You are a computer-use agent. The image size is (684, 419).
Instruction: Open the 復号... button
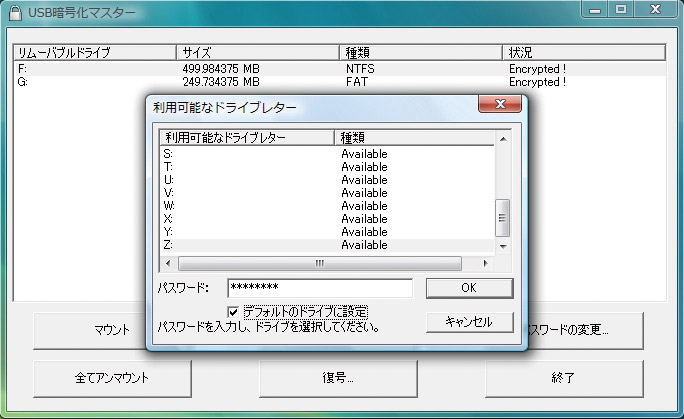338,378
